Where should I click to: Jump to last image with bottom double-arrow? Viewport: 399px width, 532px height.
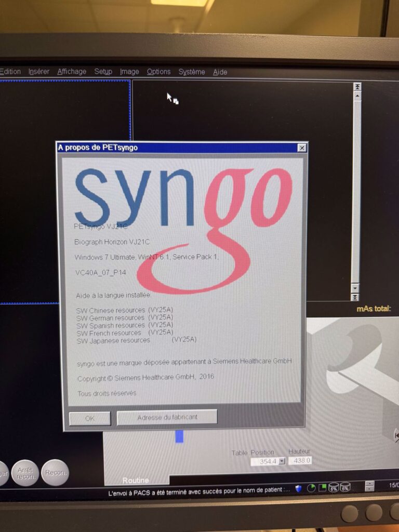pyautogui.click(x=355, y=297)
